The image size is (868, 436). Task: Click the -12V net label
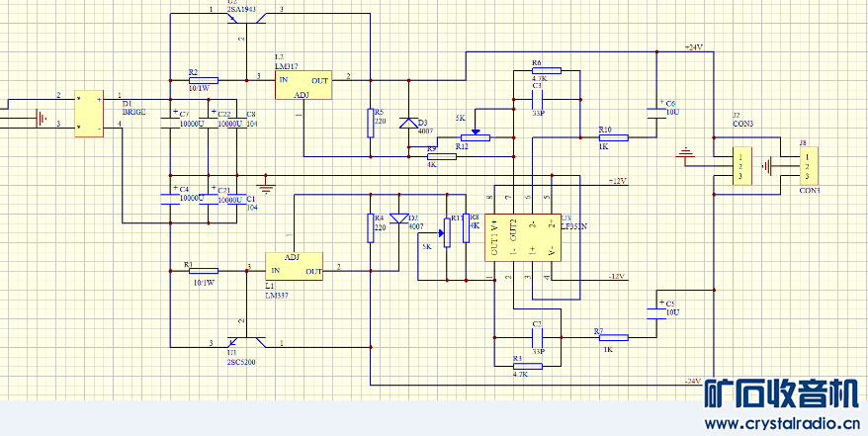coord(617,276)
